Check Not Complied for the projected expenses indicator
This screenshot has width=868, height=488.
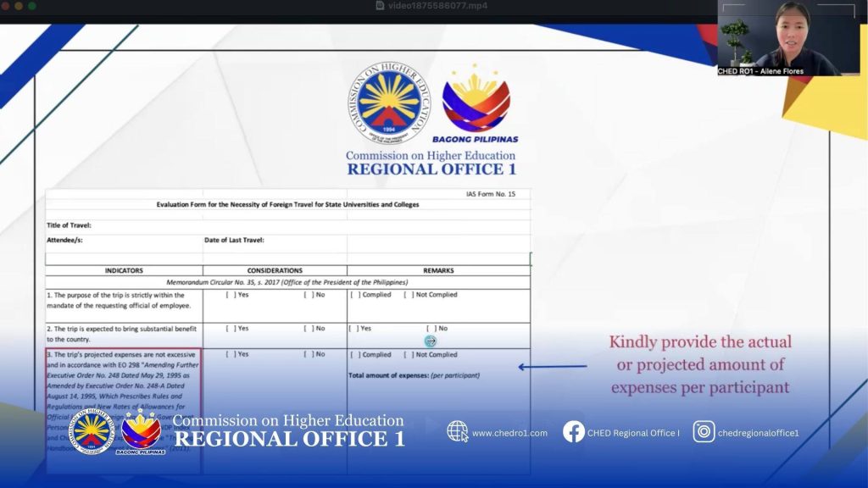(409, 355)
